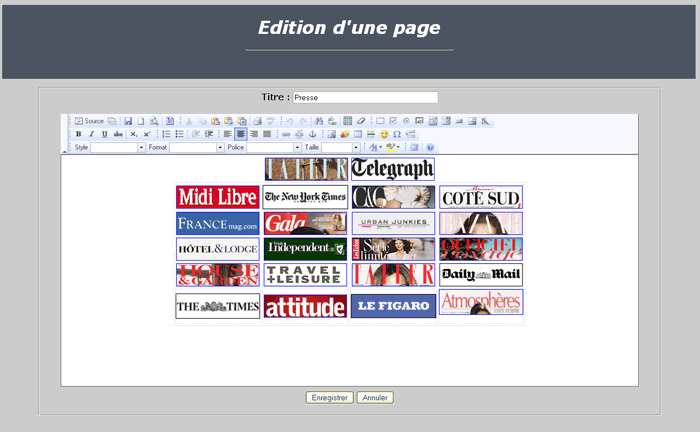The image size is (700, 432).
Task: Click the Copy icon
Action: 202,121
